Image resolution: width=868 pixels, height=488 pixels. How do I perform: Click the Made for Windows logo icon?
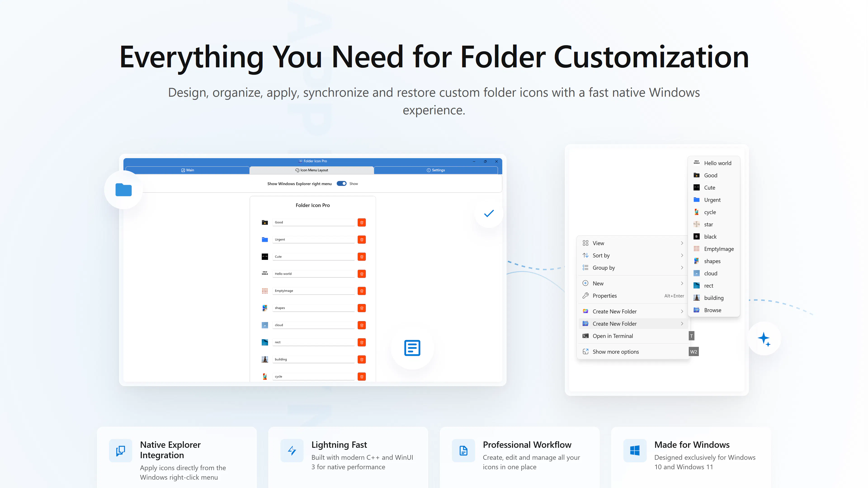[x=635, y=451]
